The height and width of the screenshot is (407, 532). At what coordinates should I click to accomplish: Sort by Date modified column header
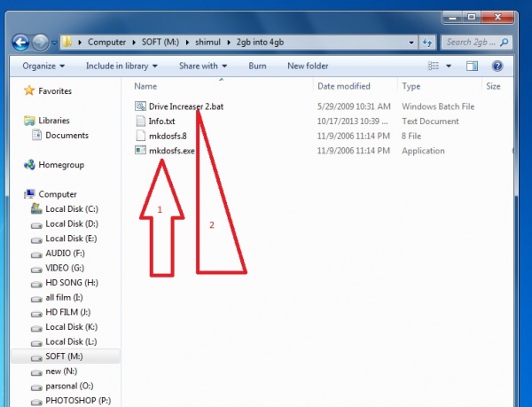point(344,86)
